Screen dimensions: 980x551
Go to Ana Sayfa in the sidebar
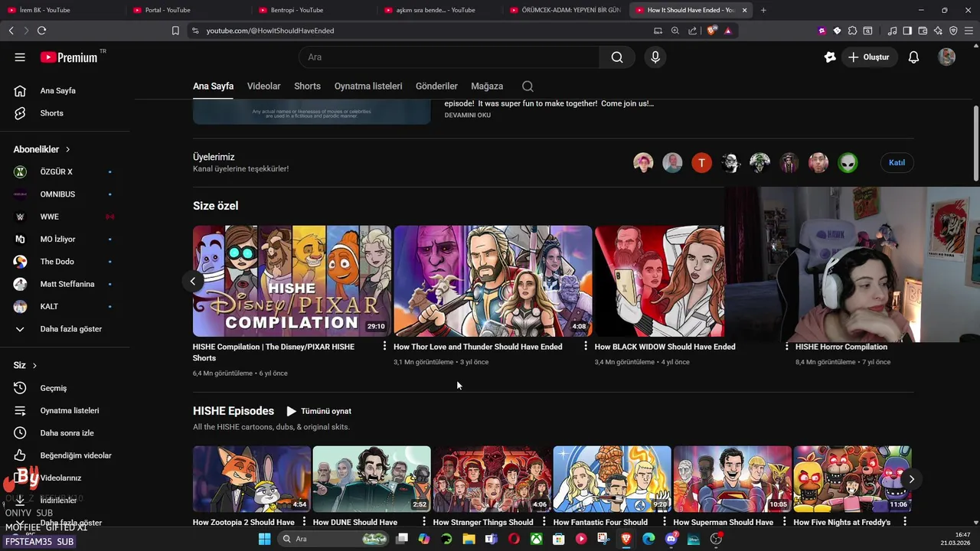57,90
